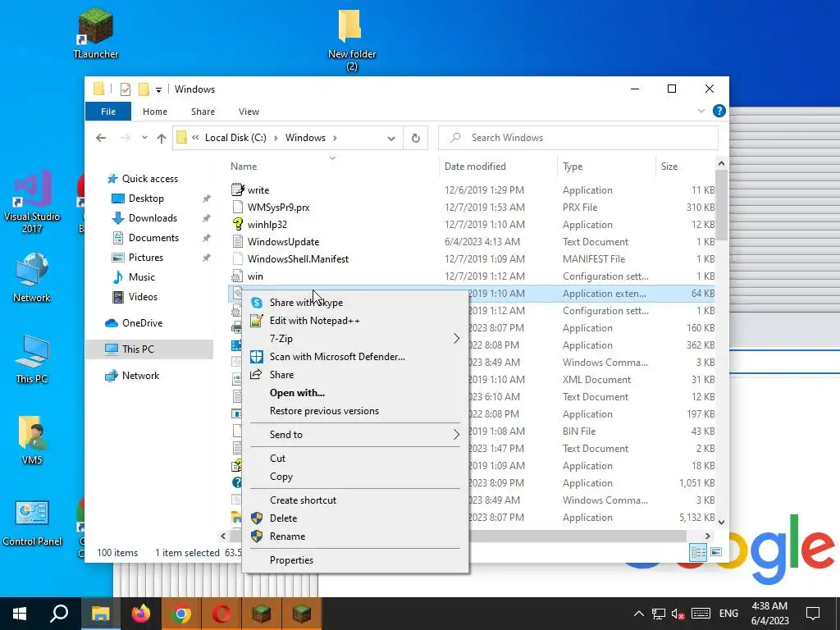
Task: Click the chevron after Local Disk (C:)
Action: click(x=276, y=138)
